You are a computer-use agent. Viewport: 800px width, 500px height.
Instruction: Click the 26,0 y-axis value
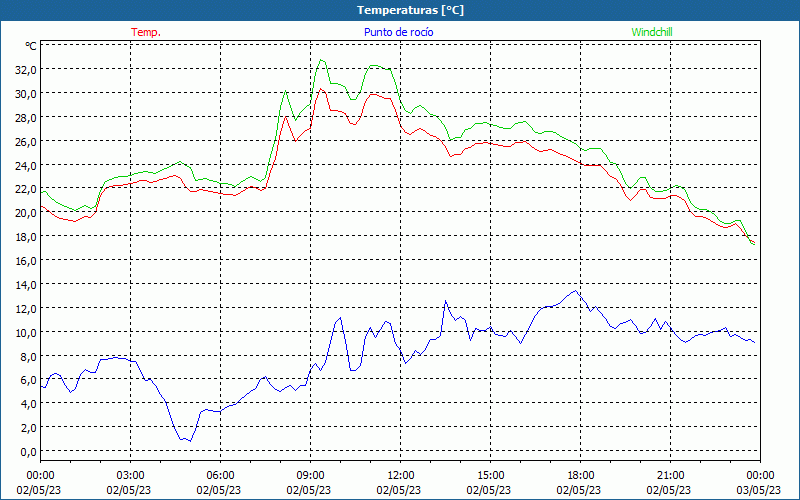[x=26, y=141]
